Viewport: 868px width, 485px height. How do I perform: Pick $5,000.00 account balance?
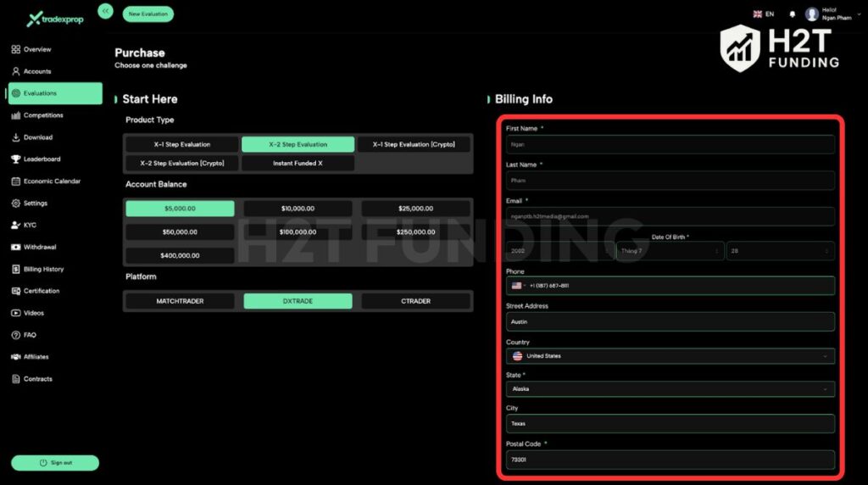click(x=180, y=209)
